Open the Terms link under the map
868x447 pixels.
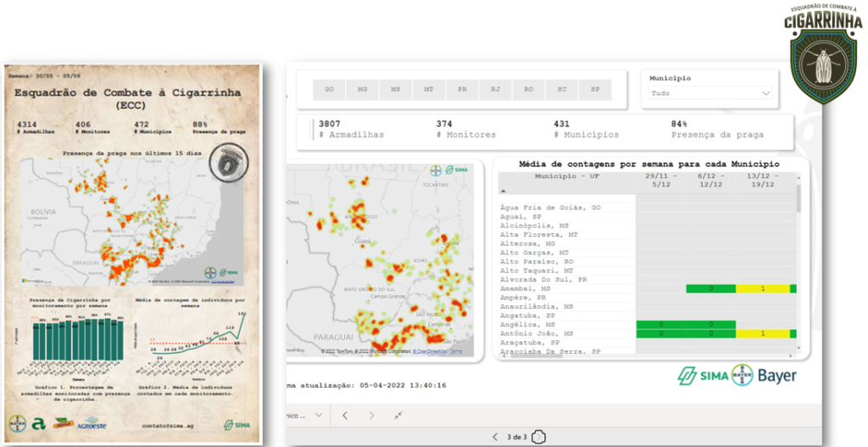tap(455, 351)
